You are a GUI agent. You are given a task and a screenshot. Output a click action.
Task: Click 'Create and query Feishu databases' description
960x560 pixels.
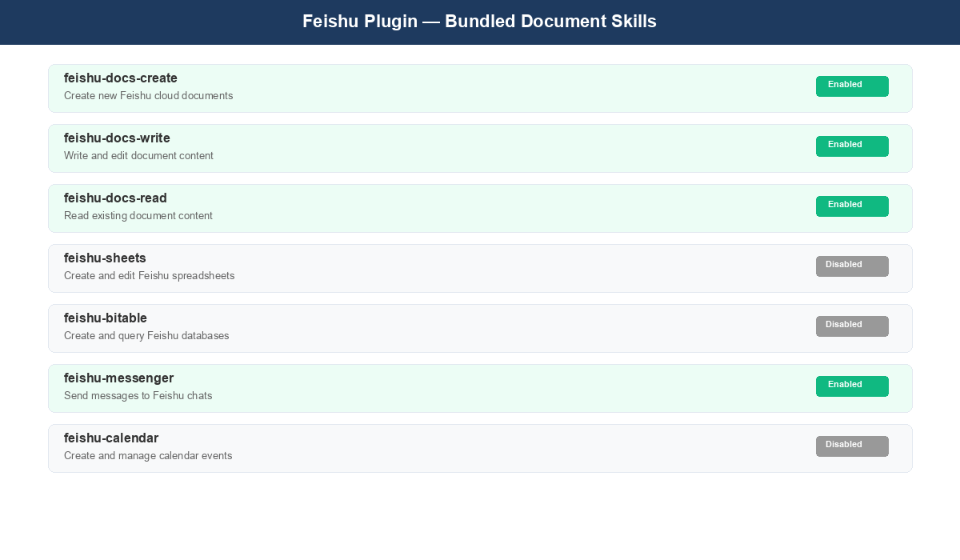point(146,336)
